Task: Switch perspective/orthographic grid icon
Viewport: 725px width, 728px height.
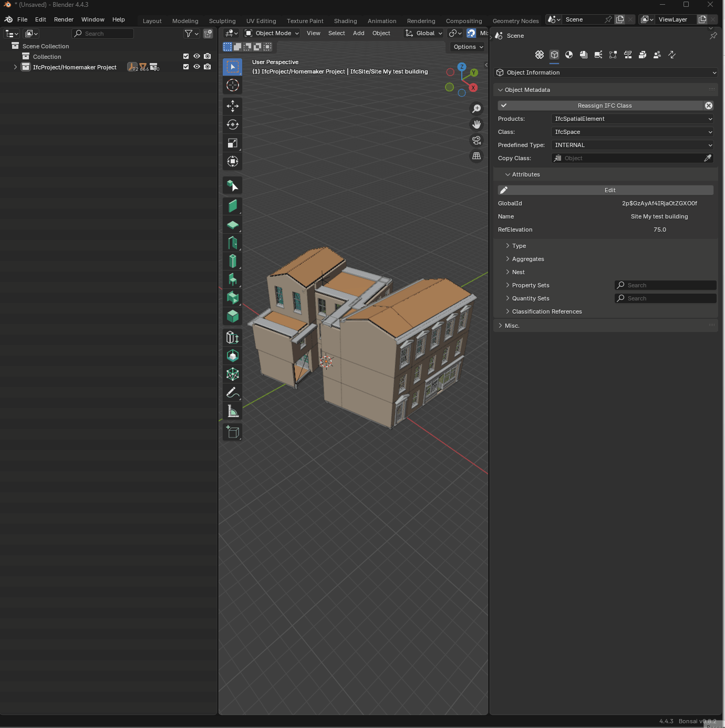Action: tap(477, 156)
